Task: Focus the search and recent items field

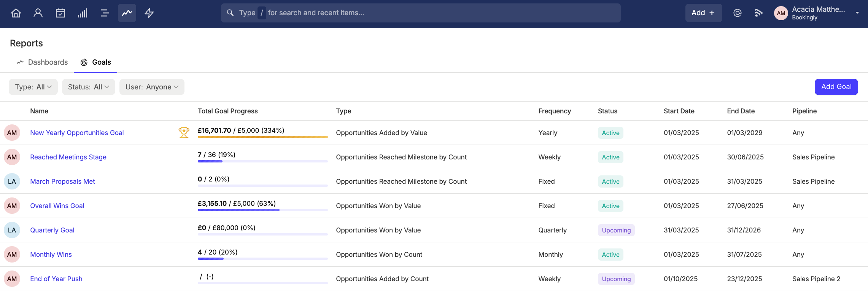Action: pos(421,13)
